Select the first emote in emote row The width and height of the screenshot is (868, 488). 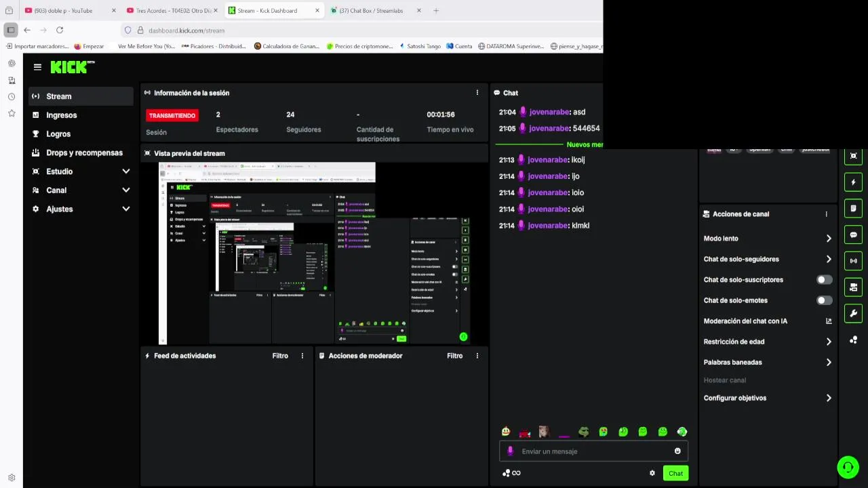pos(506,432)
